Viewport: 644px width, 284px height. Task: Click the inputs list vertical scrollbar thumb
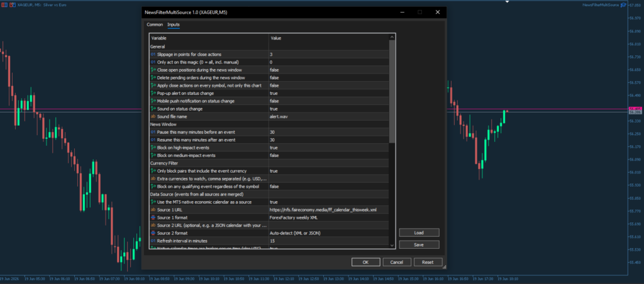click(x=392, y=91)
